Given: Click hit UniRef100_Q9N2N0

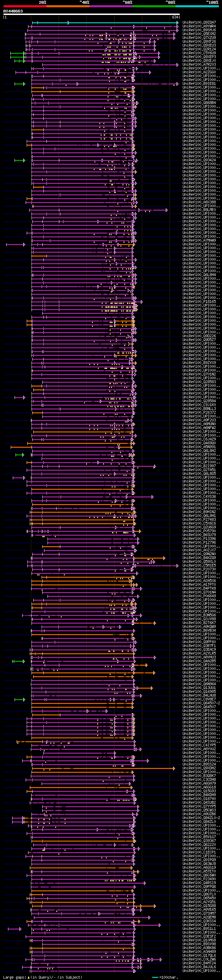Looking at the screenshot, I should pyautogui.click(x=199, y=554).
